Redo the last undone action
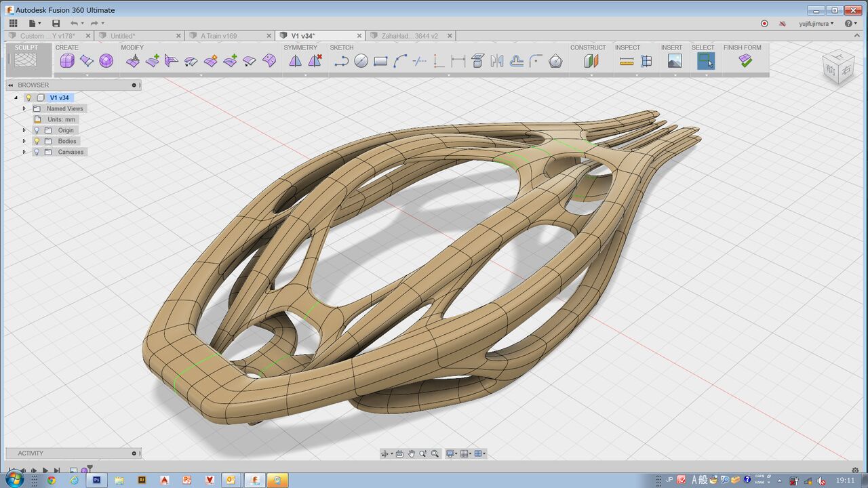 point(96,23)
